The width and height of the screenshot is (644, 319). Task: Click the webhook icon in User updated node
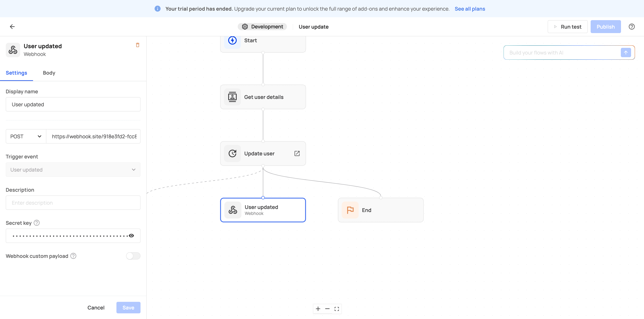click(233, 210)
